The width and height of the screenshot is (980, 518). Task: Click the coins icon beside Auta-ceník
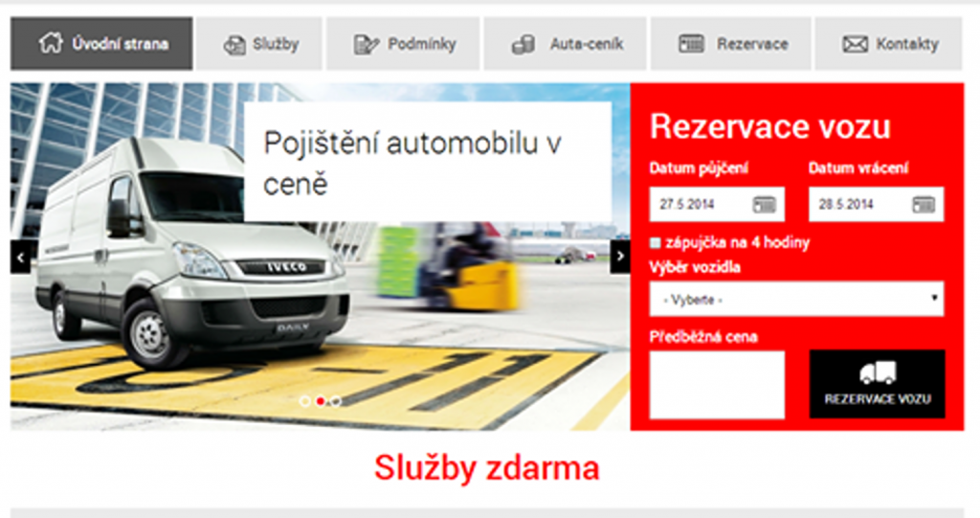pyautogui.click(x=523, y=44)
